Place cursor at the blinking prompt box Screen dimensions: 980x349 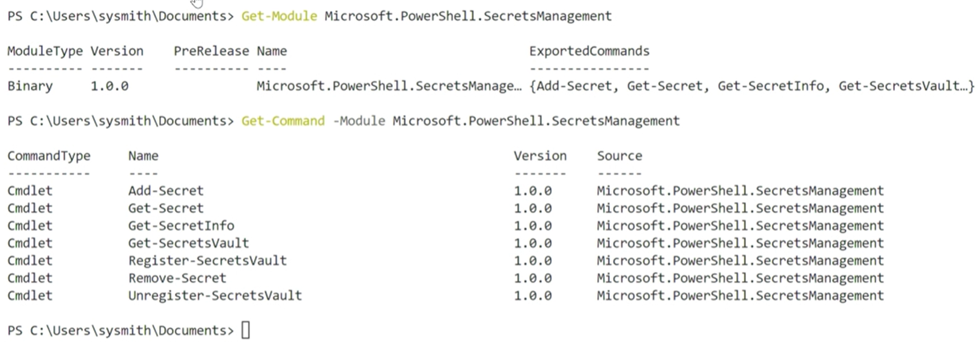tap(246, 331)
